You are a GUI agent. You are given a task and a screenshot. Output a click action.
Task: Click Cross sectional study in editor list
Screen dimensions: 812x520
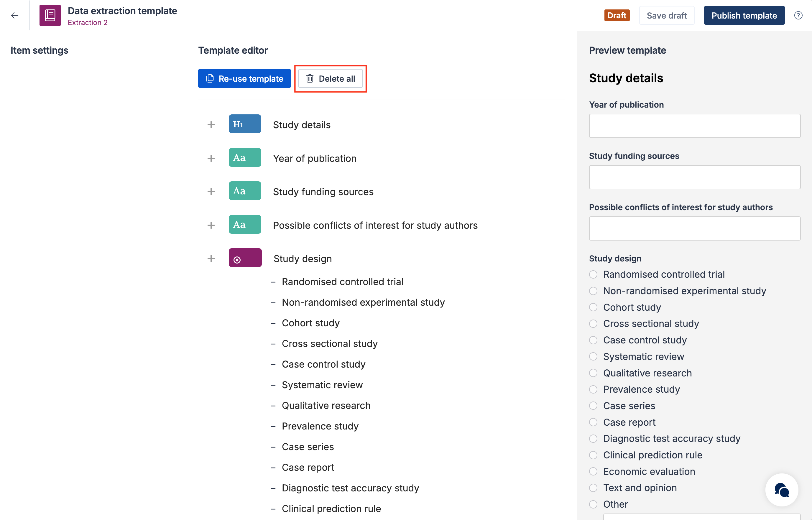[x=330, y=343]
